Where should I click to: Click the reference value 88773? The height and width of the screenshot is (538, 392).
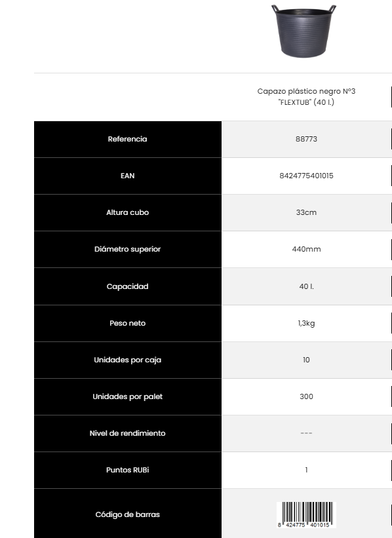306,139
